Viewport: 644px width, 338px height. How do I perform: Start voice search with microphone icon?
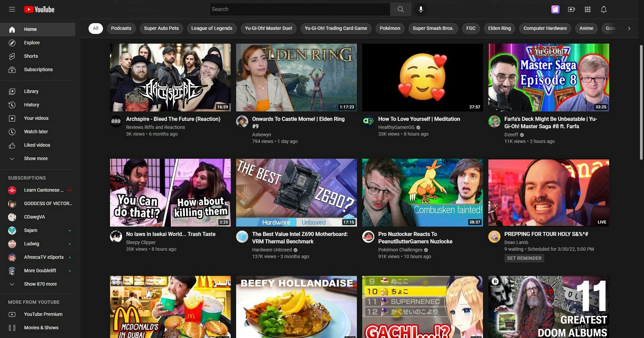421,9
